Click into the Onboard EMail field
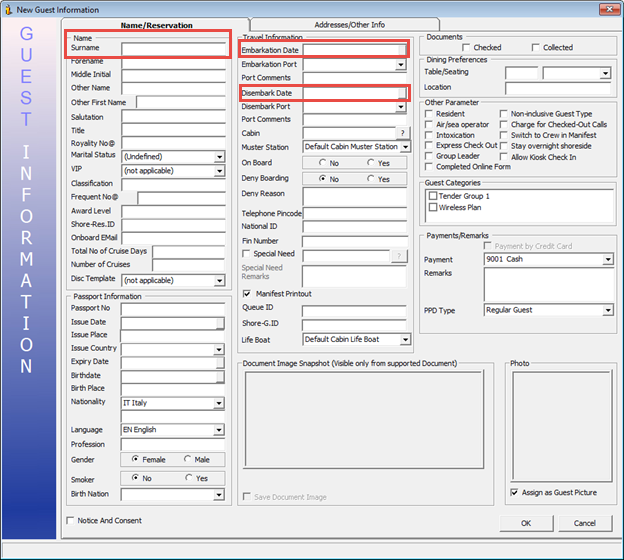Screen dimensions: 624x560 [x=174, y=238]
